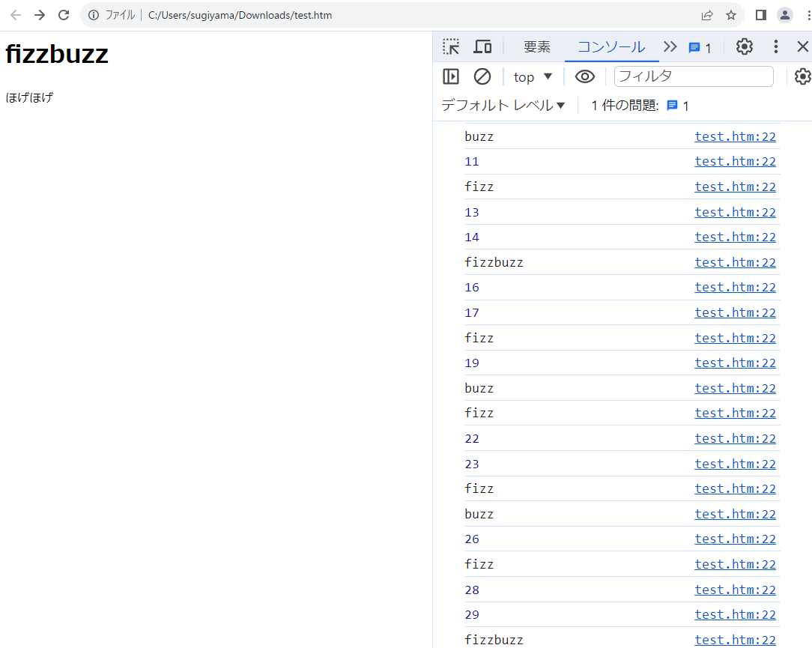Click the share page icon in address bar
812x648 pixels.
click(706, 15)
